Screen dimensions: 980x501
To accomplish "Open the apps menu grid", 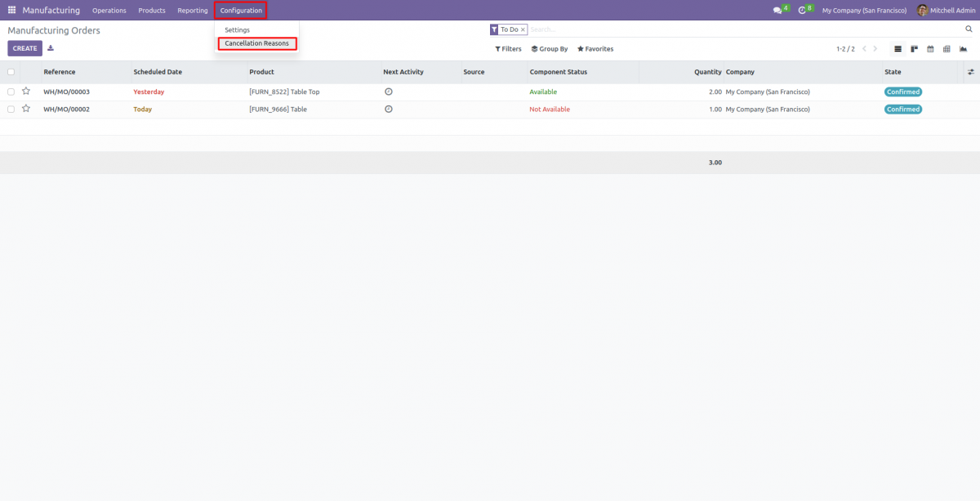I will (x=11, y=10).
